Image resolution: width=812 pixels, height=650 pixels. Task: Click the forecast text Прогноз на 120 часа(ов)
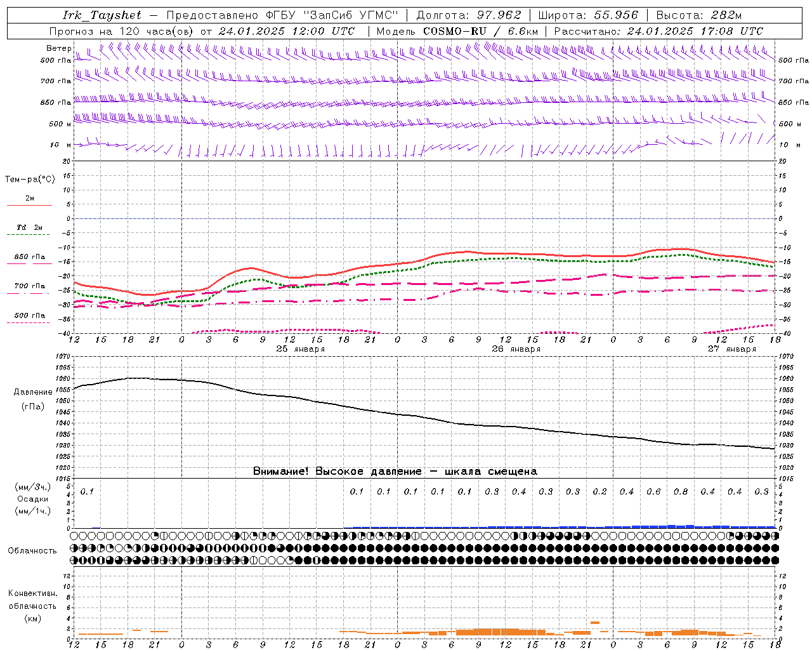(x=122, y=31)
